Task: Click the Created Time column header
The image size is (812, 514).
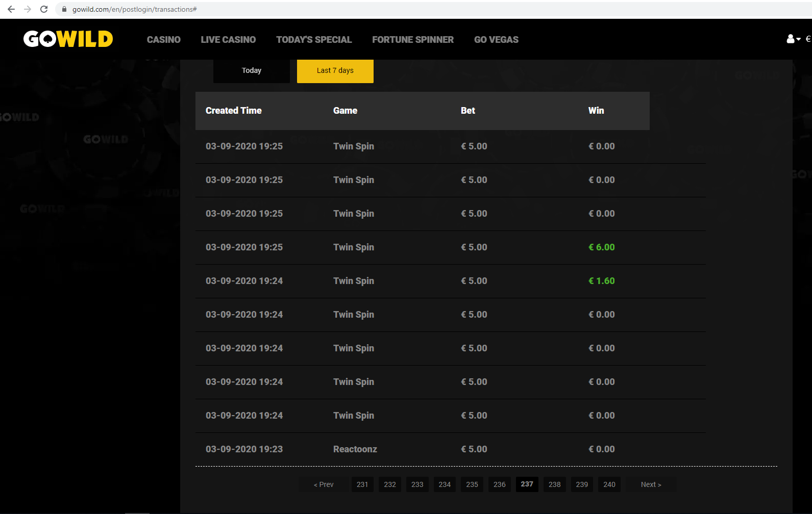Action: (x=234, y=111)
